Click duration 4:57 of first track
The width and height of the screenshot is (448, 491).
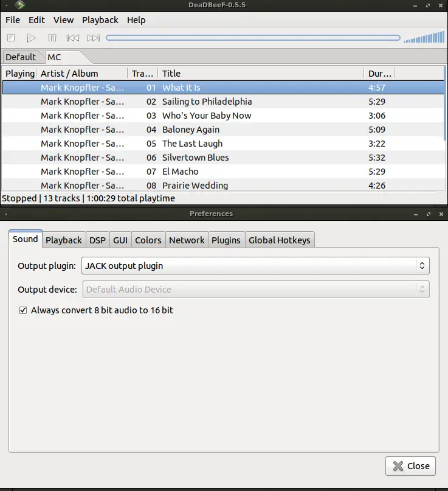point(377,88)
